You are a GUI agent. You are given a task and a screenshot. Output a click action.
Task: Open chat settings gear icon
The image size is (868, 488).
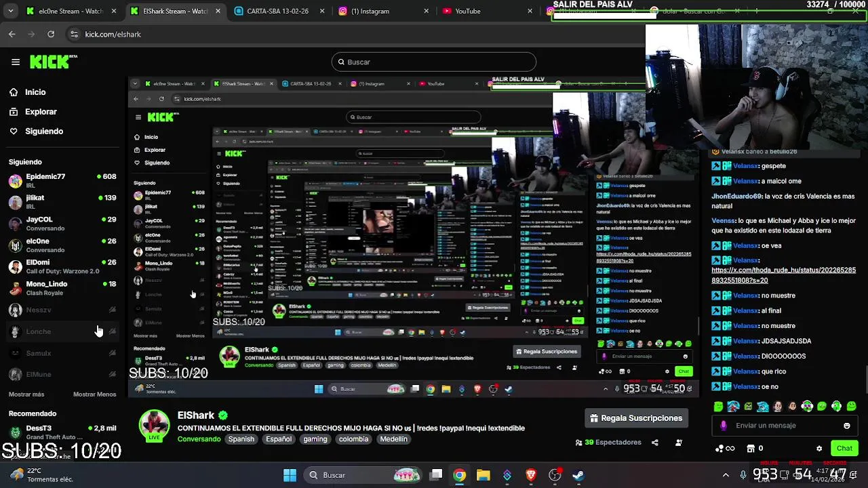point(819,449)
